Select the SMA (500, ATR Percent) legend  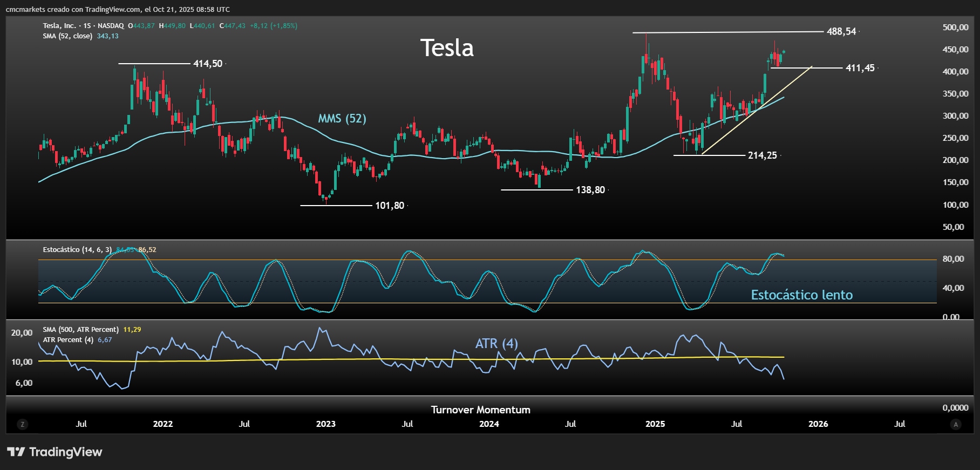click(81, 330)
